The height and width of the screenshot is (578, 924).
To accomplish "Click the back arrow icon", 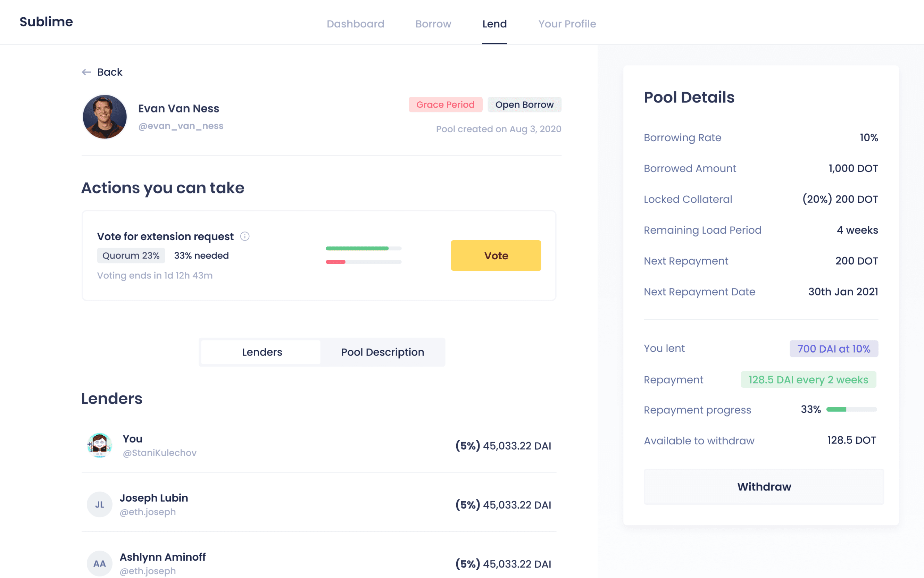I will point(86,72).
